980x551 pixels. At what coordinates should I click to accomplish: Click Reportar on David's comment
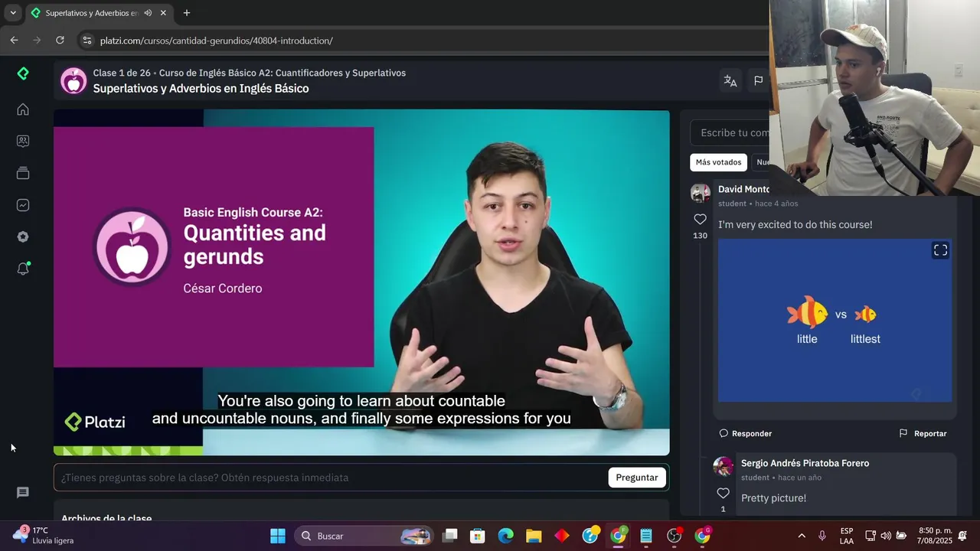(x=923, y=433)
